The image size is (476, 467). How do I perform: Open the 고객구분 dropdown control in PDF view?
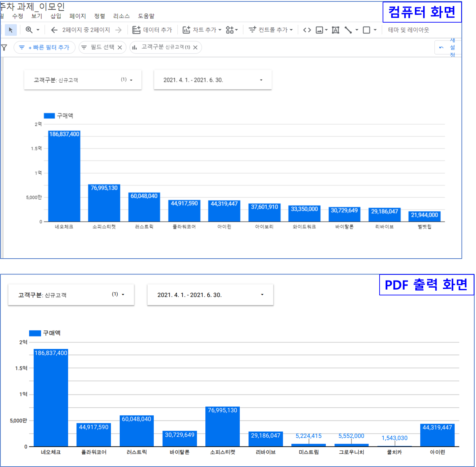coord(71,295)
